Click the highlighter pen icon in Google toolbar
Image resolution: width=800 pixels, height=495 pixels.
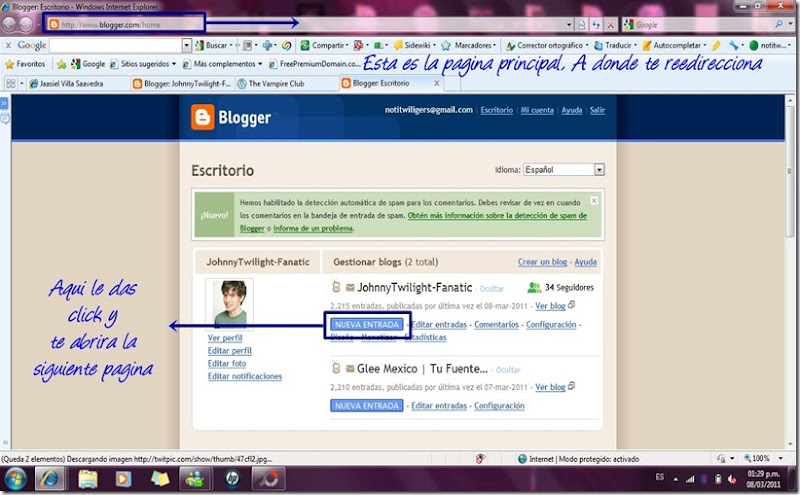(716, 45)
